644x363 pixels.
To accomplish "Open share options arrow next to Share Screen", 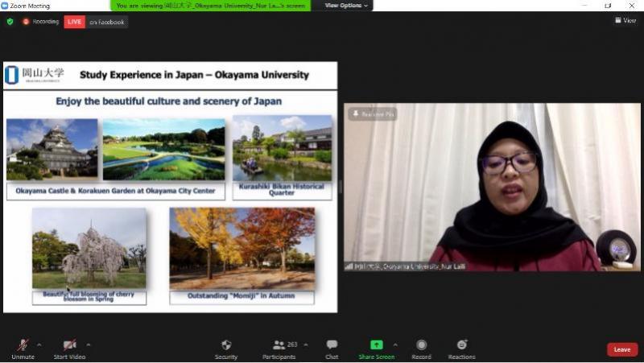I will (x=395, y=344).
